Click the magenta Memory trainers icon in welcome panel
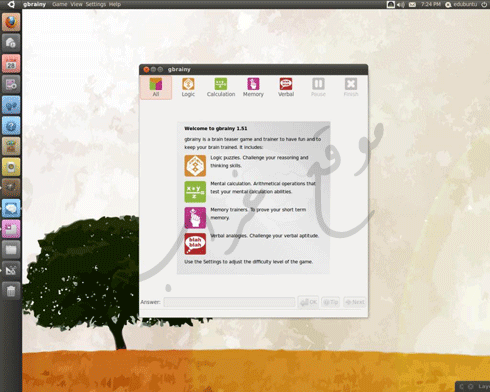This screenshot has height=392, width=490. click(195, 218)
